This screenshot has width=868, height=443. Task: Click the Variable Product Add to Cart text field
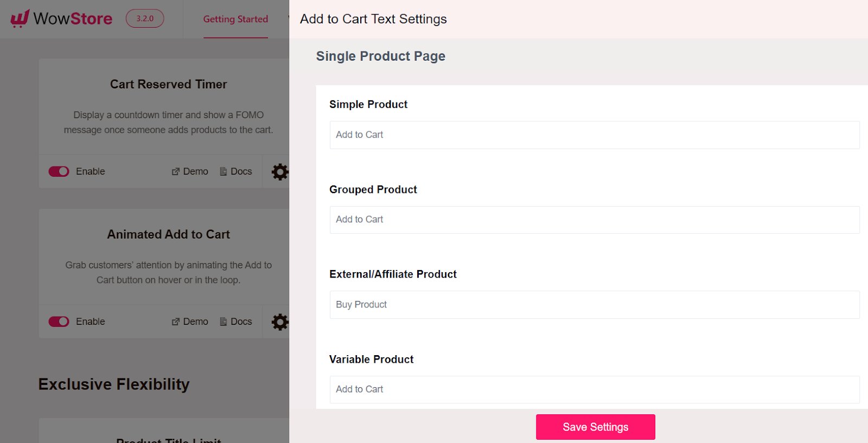(595, 389)
